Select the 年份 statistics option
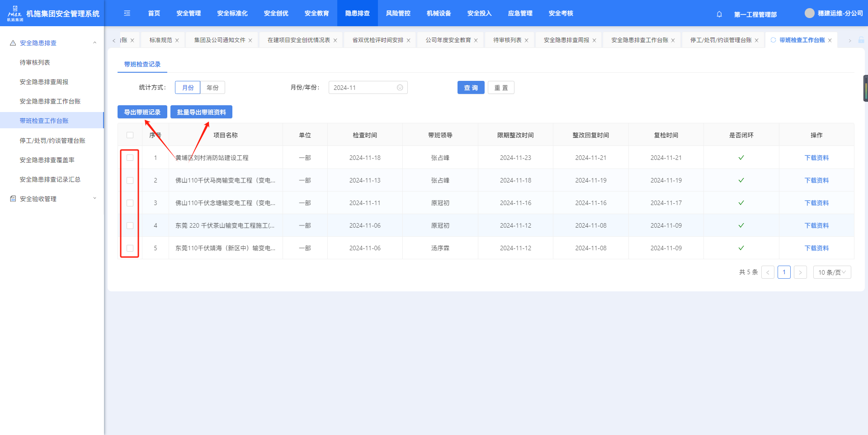Image resolution: width=868 pixels, height=435 pixels. click(212, 88)
